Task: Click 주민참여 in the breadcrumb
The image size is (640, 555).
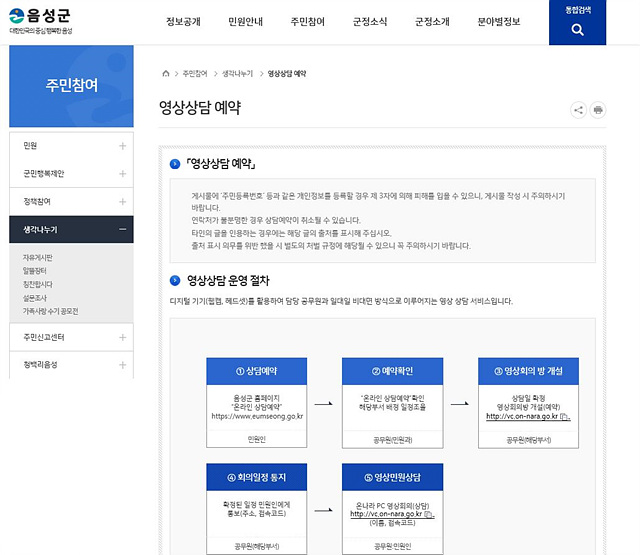Action: 195,73
